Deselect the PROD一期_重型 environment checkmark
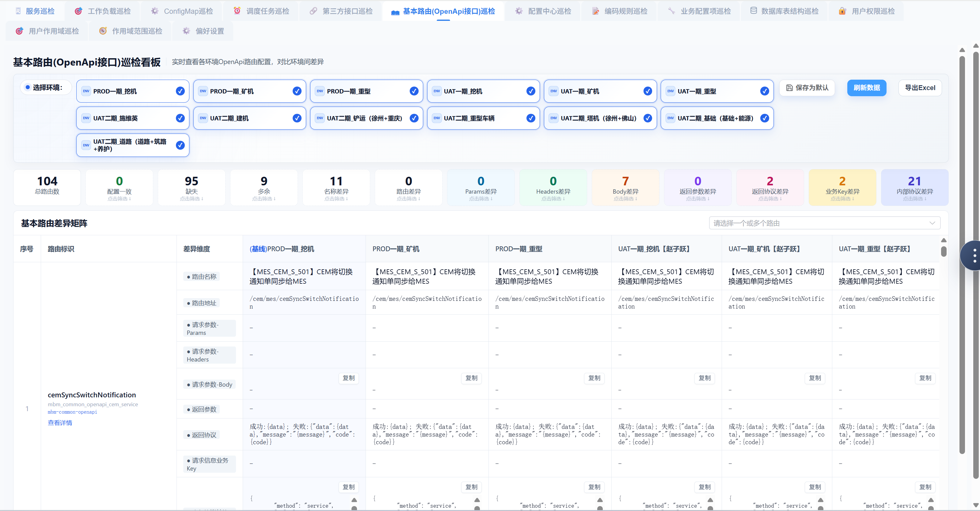This screenshot has height=511, width=980. [x=414, y=91]
